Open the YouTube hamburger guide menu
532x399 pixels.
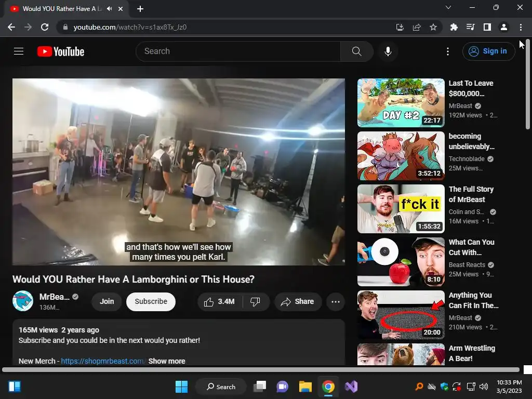pyautogui.click(x=19, y=51)
